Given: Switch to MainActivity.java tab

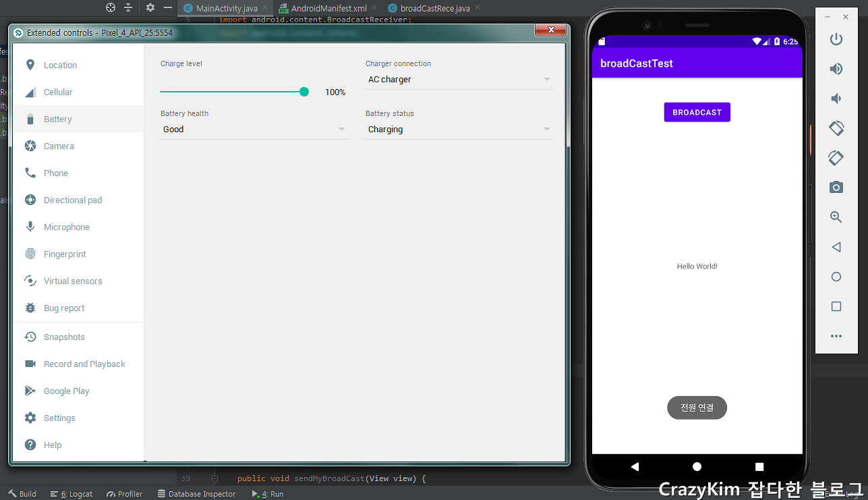Looking at the screenshot, I should [227, 9].
